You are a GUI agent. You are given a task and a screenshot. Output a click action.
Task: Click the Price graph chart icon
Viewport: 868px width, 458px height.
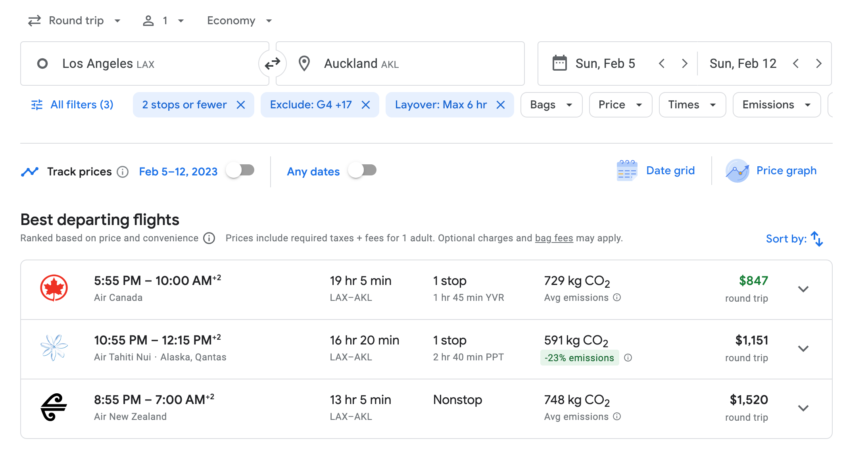click(737, 171)
